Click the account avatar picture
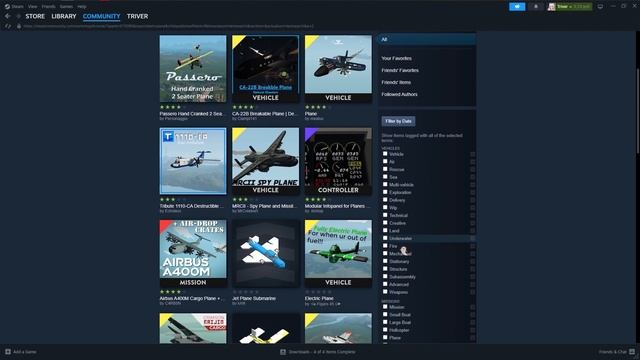The height and width of the screenshot is (360, 640). click(551, 7)
